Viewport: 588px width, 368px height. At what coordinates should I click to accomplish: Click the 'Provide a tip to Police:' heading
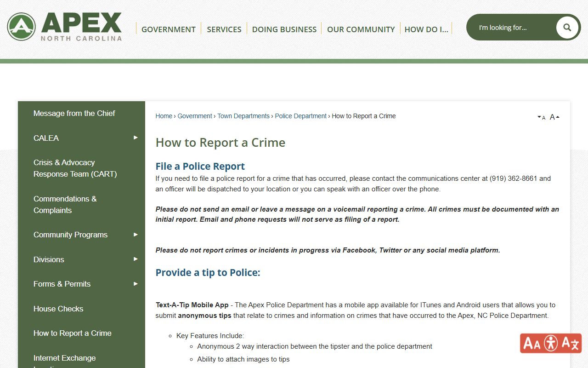pos(208,272)
